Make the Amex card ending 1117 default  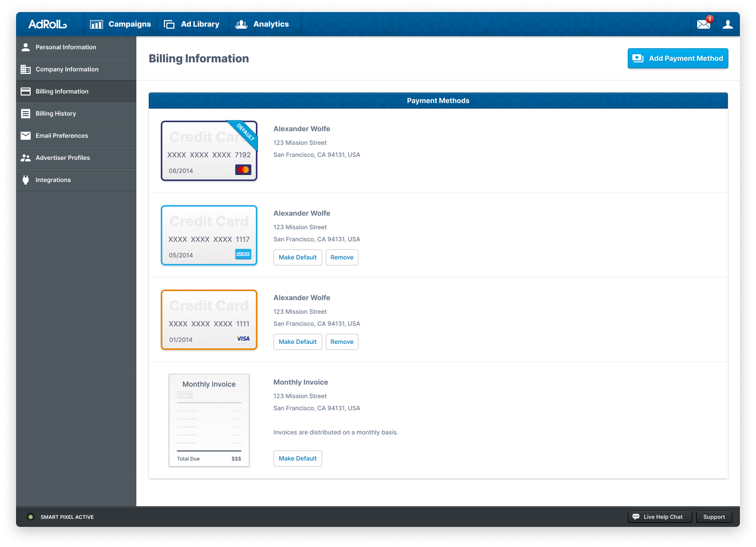click(298, 257)
